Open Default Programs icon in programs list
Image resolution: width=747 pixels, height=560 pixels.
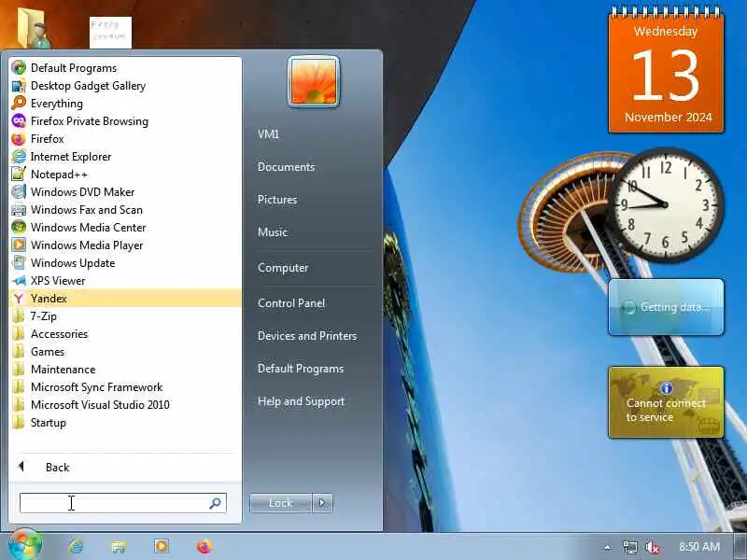click(x=19, y=67)
